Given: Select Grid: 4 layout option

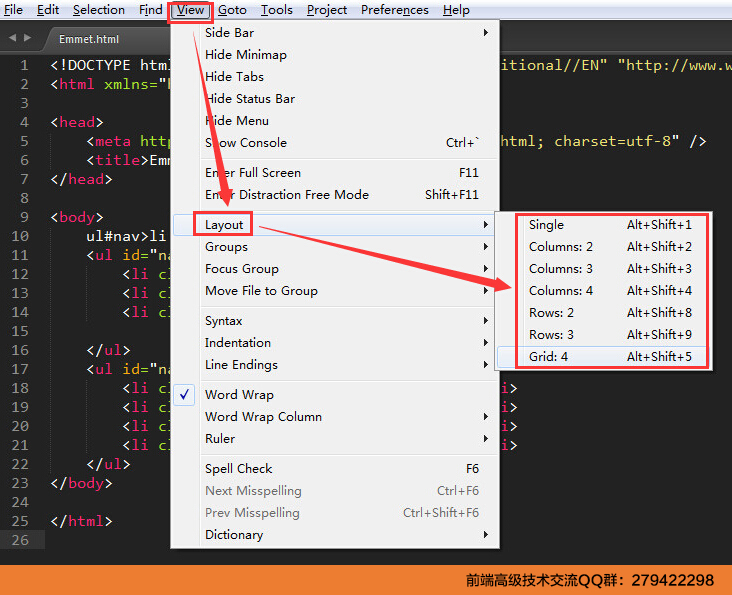Looking at the screenshot, I should [603, 357].
